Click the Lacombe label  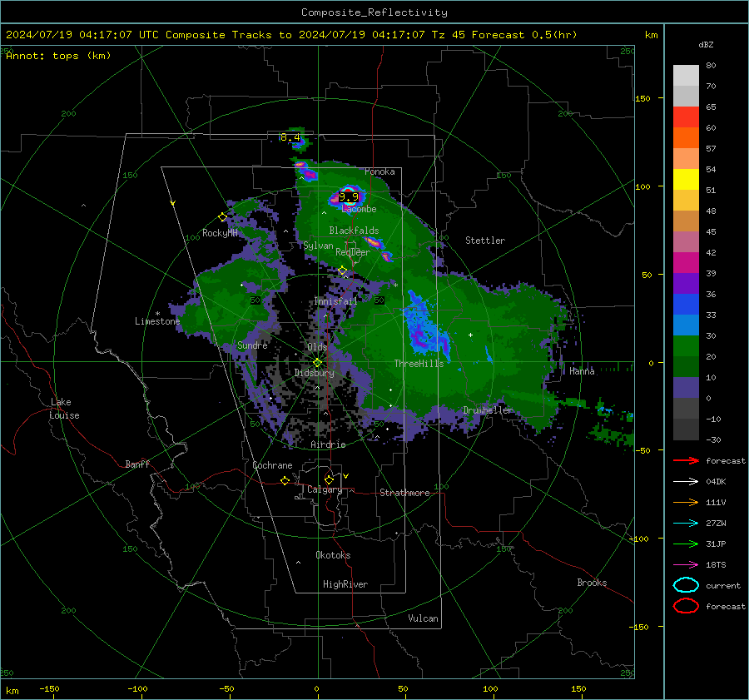(x=359, y=209)
